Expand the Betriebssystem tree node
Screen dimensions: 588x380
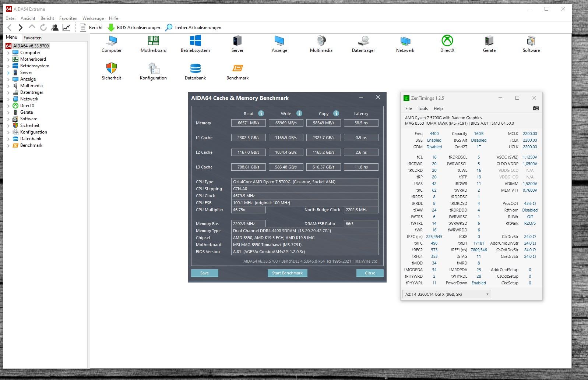tap(8, 66)
